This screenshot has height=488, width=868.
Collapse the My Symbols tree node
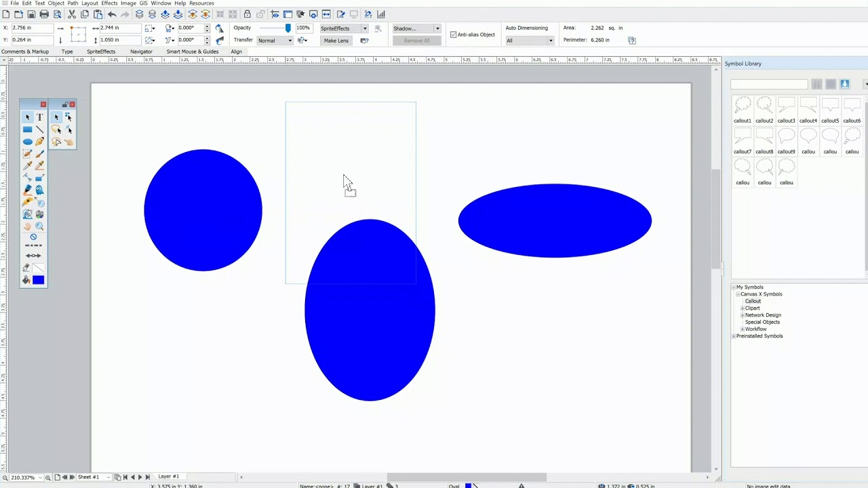click(x=734, y=287)
